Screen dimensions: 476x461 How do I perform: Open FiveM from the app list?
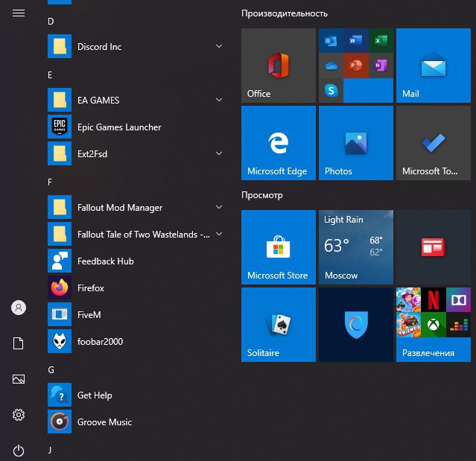(x=136, y=314)
